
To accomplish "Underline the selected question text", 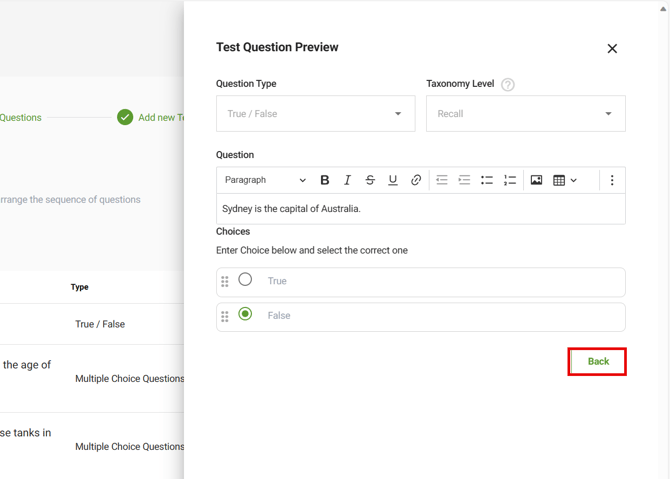I will click(393, 180).
